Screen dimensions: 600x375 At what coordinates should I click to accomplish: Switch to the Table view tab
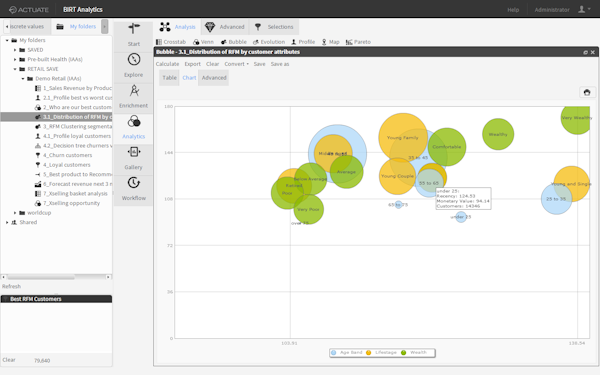coord(169,78)
